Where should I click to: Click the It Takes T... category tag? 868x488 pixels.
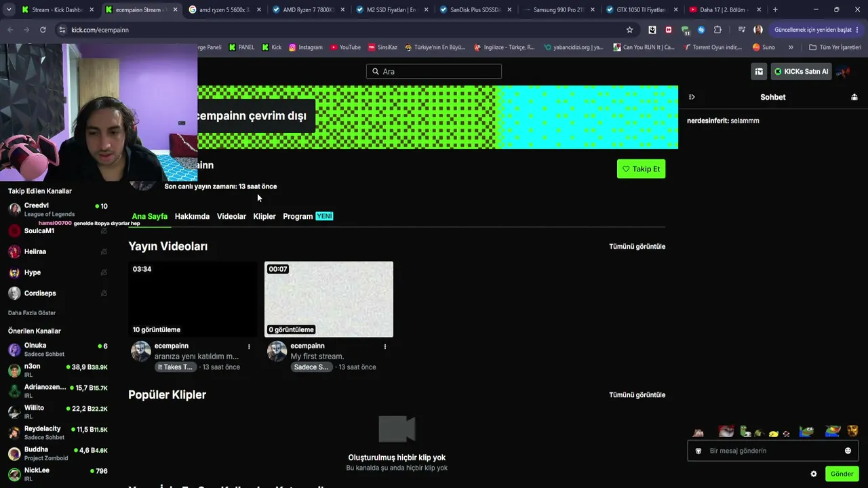coord(176,367)
